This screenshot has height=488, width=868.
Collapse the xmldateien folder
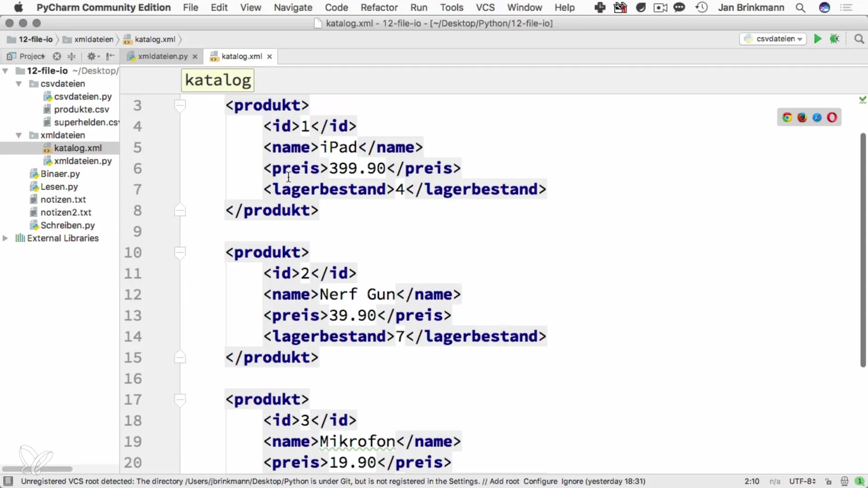pos(19,135)
